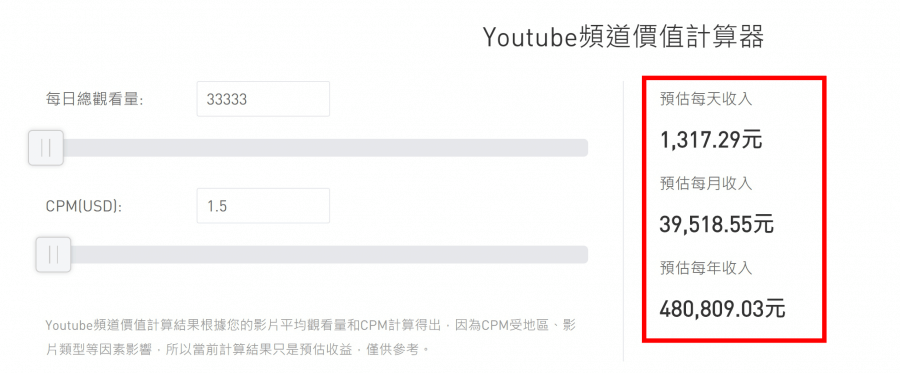Click the CPM(USD) input field
The height and width of the screenshot is (373, 900).
click(263, 205)
